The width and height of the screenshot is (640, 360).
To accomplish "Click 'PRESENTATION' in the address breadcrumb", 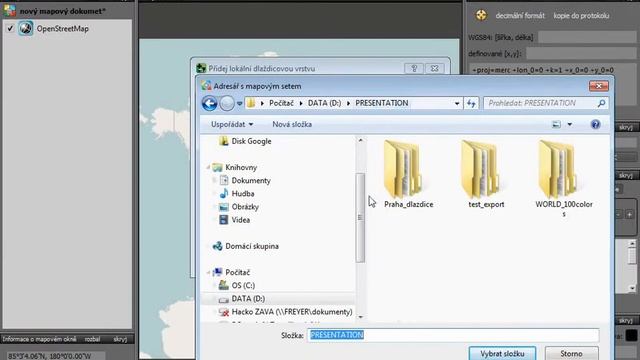I will tap(382, 103).
